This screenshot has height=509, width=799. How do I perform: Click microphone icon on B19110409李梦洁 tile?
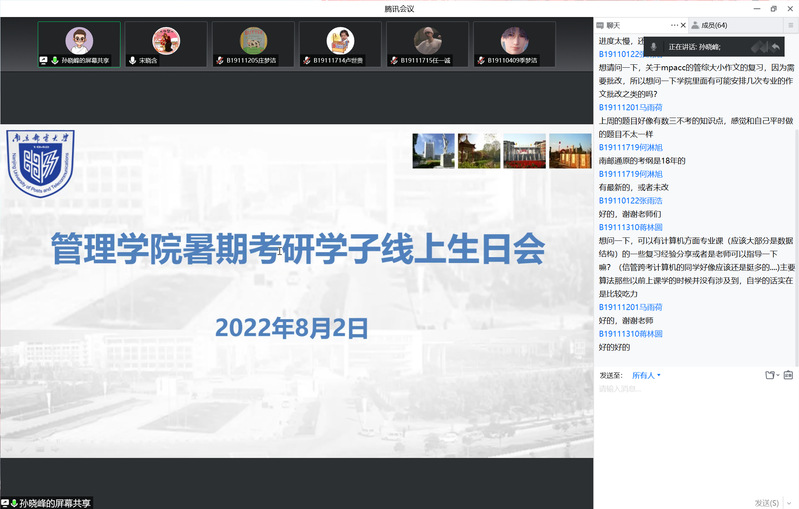480,60
